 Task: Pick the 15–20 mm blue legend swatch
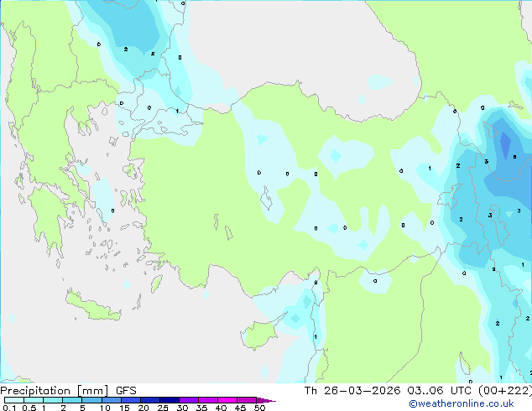coord(131,400)
